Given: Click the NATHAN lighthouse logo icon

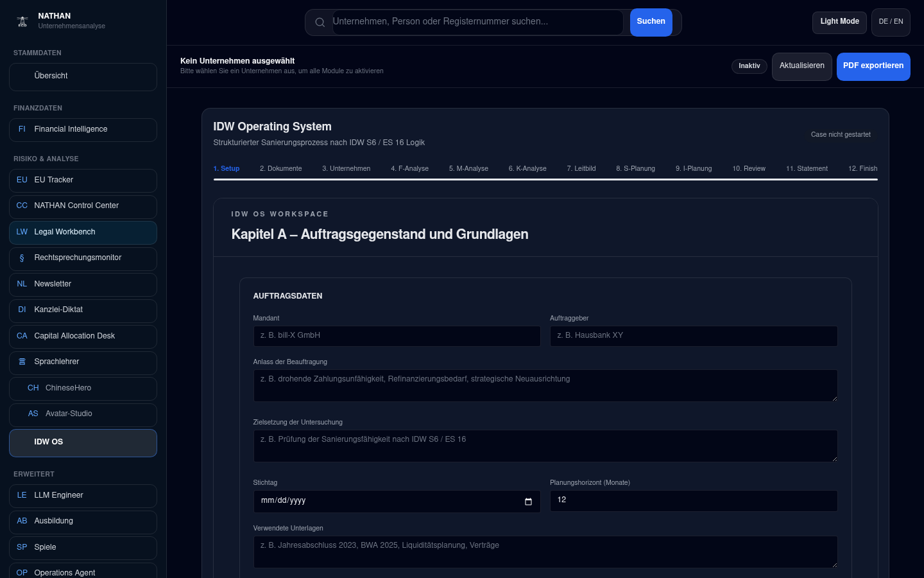Looking at the screenshot, I should (x=22, y=21).
